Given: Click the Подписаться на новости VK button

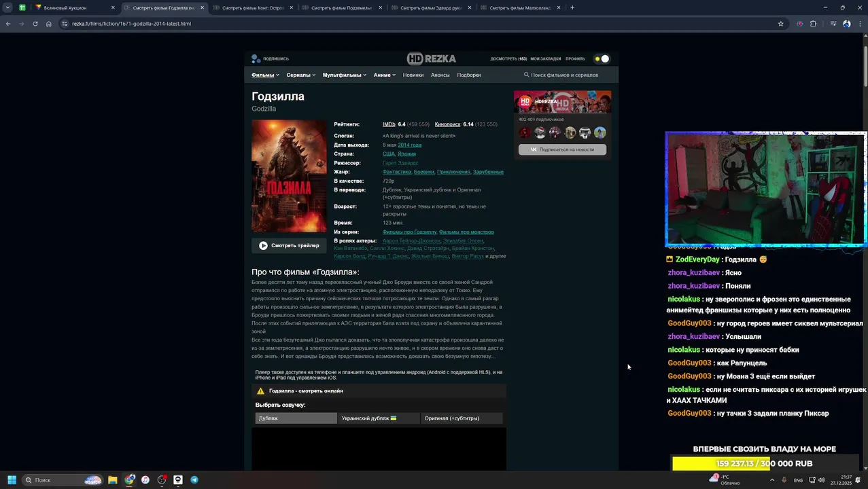Looking at the screenshot, I should (x=562, y=149).
